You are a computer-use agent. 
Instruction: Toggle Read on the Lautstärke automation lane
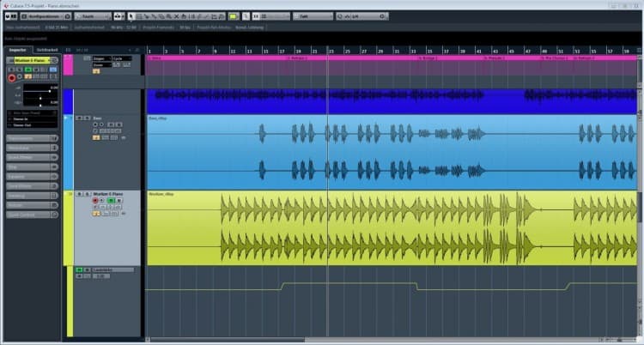(x=79, y=269)
